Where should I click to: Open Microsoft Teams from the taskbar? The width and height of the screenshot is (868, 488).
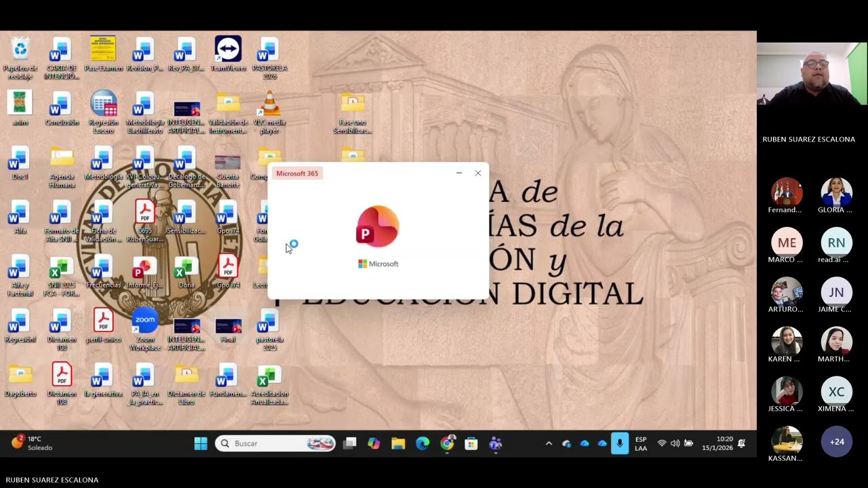pos(496,443)
